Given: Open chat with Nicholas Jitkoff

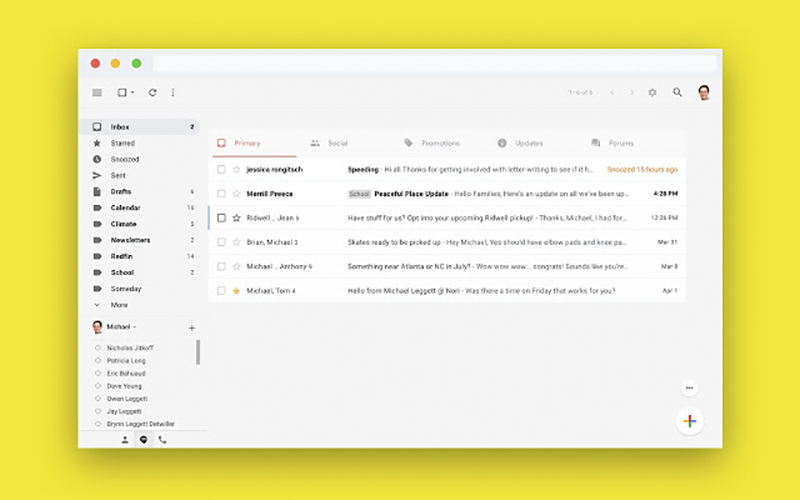Looking at the screenshot, I should point(130,348).
